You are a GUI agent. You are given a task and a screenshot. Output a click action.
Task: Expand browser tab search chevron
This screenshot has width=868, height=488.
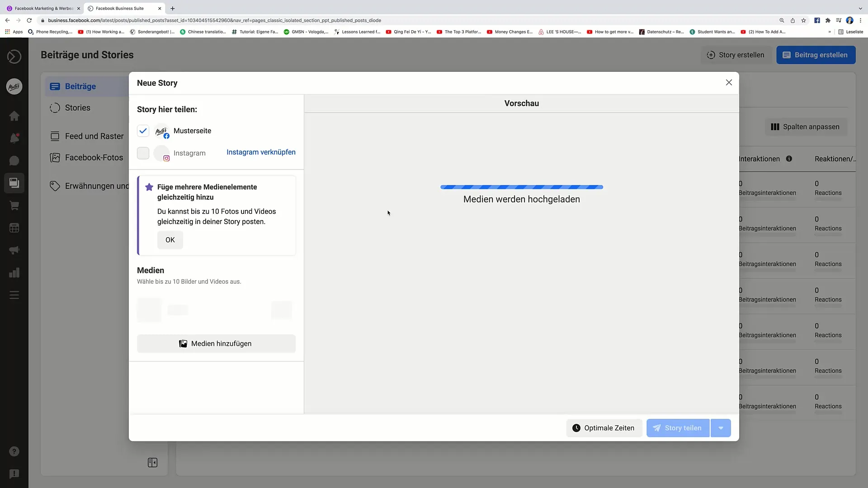coord(860,8)
